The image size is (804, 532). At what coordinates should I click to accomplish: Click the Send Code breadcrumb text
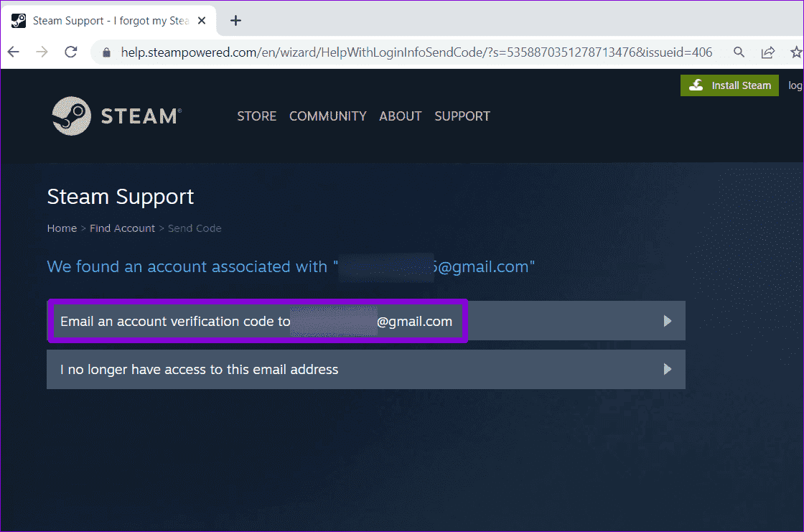pyautogui.click(x=195, y=228)
